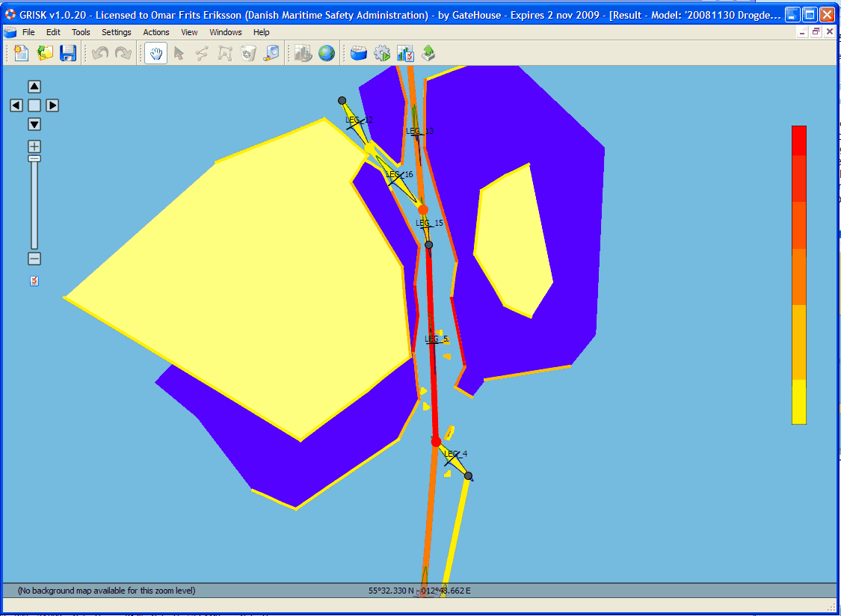Open the Actions menu
Image resolution: width=841 pixels, height=616 pixels.
[x=156, y=32]
